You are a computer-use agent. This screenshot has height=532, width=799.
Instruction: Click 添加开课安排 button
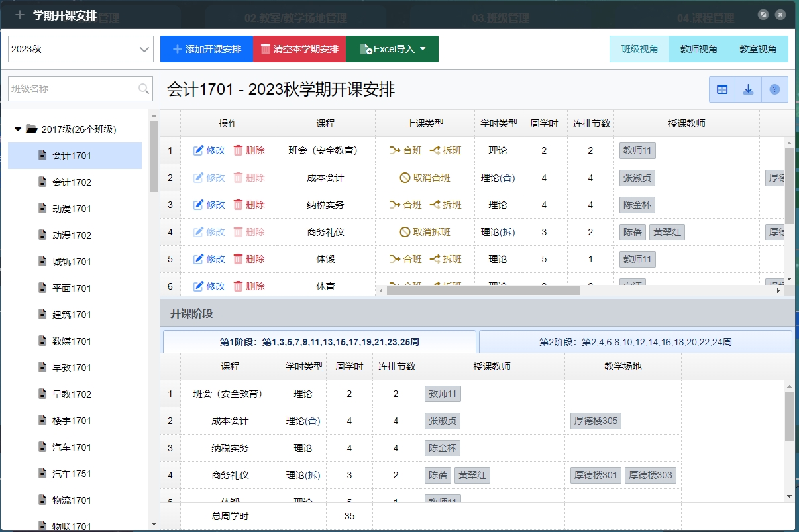click(207, 49)
